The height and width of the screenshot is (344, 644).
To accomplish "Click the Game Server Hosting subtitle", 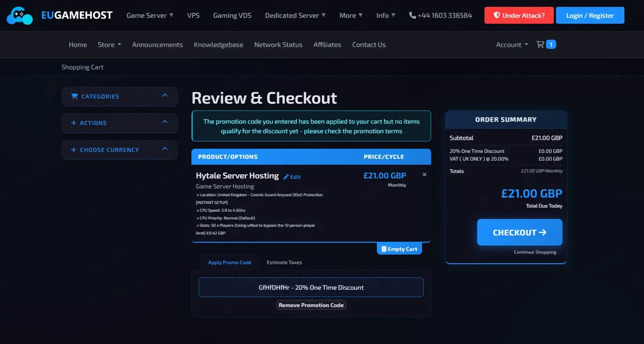I will (225, 186).
